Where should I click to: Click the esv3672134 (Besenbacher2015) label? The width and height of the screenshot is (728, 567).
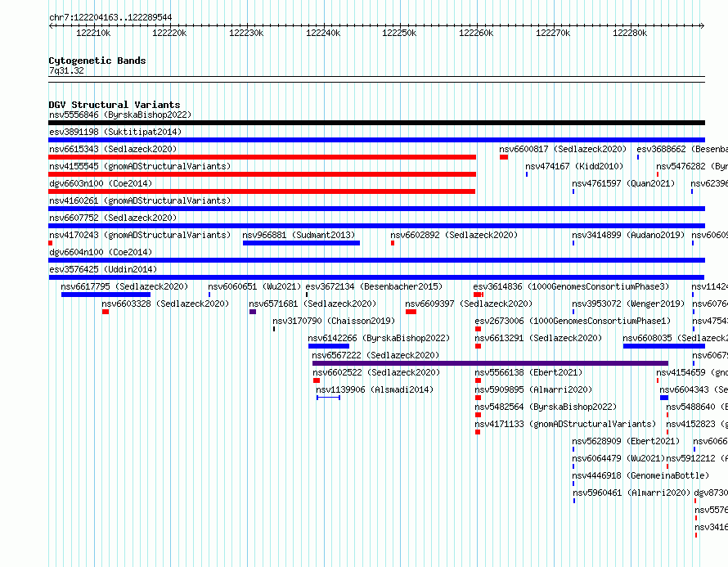(x=374, y=286)
